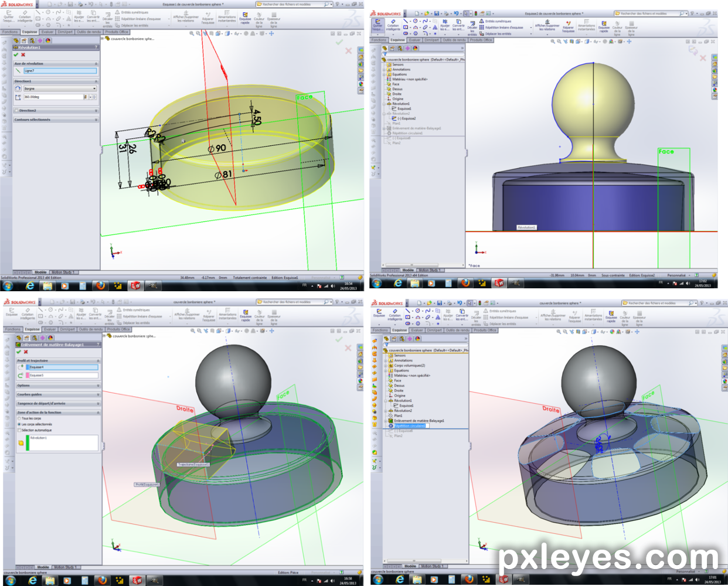Screen dimensions: 728x586
Task: Open Produits Office tab in bottom-left window
Action: (118, 329)
